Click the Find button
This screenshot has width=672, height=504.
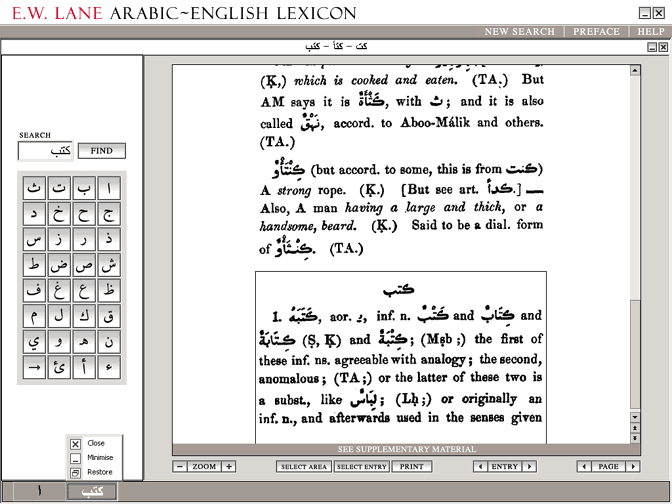coord(102,151)
